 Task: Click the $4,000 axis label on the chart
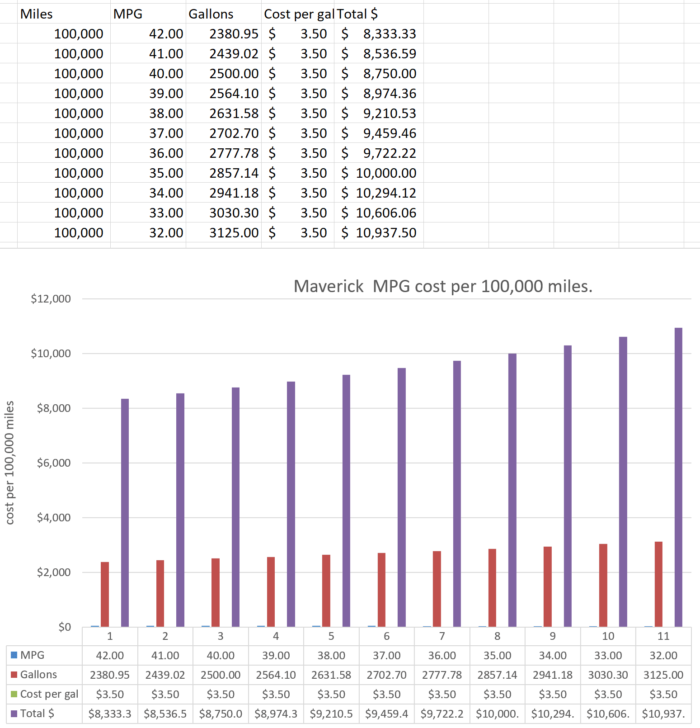[x=54, y=518]
